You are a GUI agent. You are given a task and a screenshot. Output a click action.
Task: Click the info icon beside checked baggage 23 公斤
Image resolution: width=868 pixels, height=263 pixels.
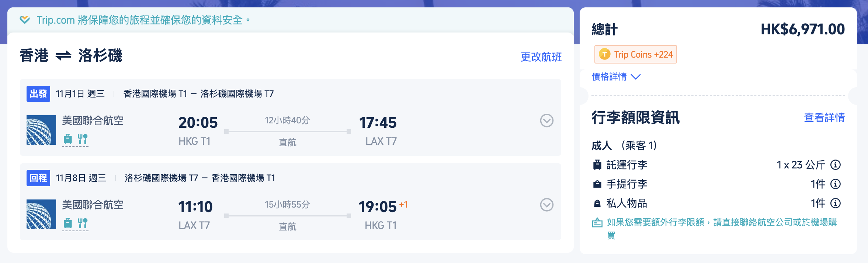pos(836,165)
